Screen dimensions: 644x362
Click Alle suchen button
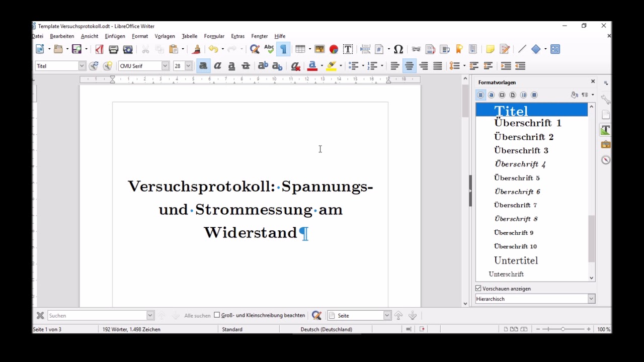197,316
